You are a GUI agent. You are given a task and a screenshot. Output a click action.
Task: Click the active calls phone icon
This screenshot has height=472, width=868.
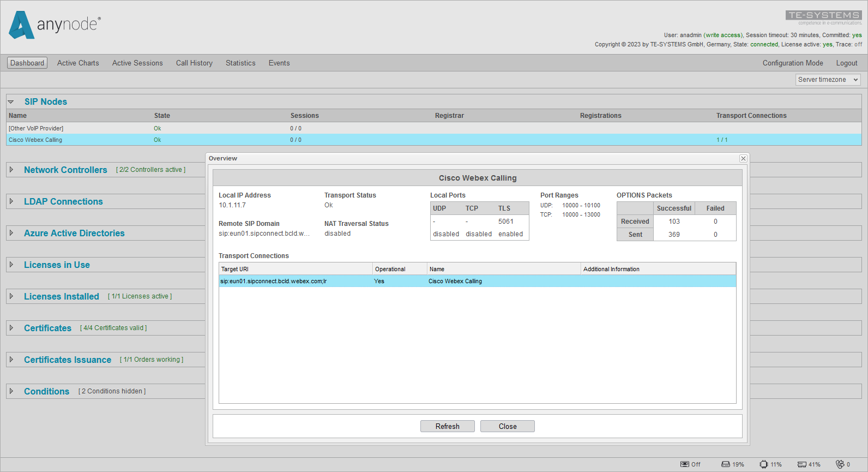[840, 464]
